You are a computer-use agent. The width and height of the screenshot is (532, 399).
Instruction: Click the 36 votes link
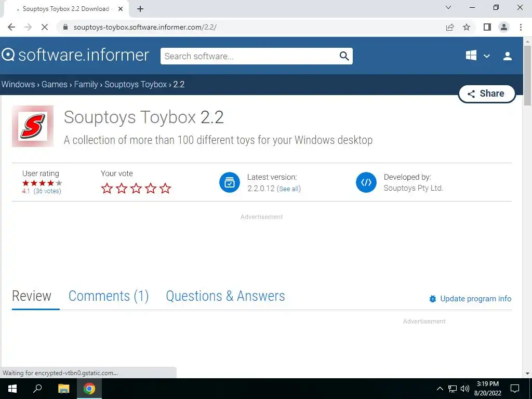(47, 191)
